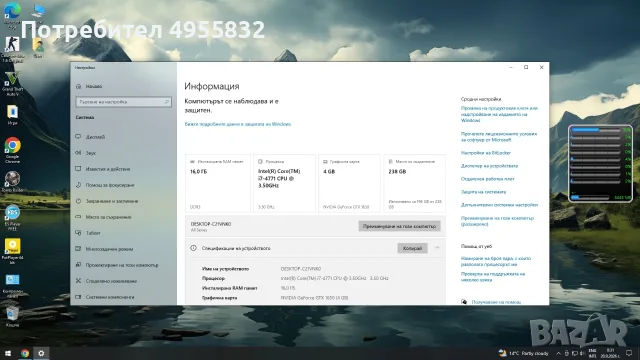Show hidden system tray icons
Screen dimensions: 640x360
coord(558,353)
